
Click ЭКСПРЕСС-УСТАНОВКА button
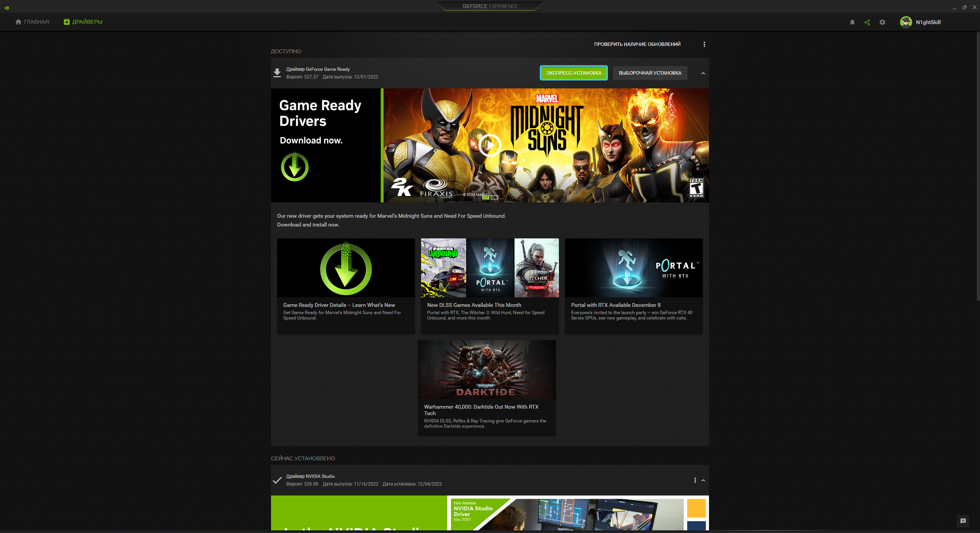coord(574,73)
